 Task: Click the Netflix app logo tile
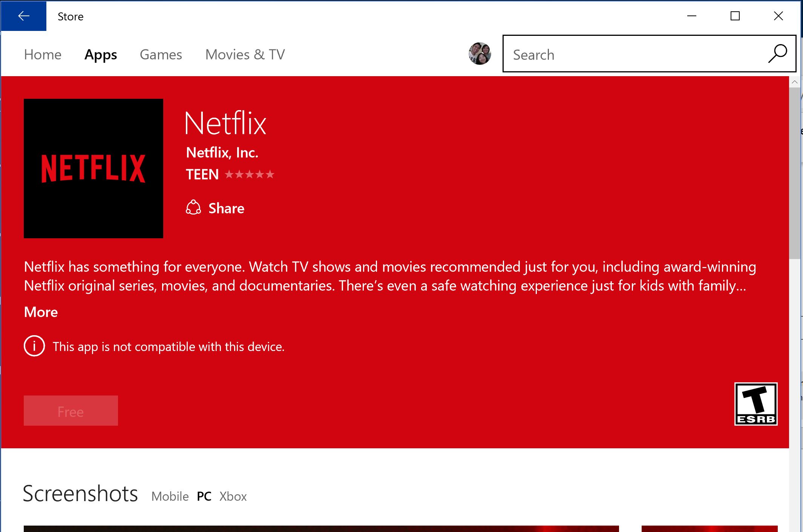(x=93, y=168)
